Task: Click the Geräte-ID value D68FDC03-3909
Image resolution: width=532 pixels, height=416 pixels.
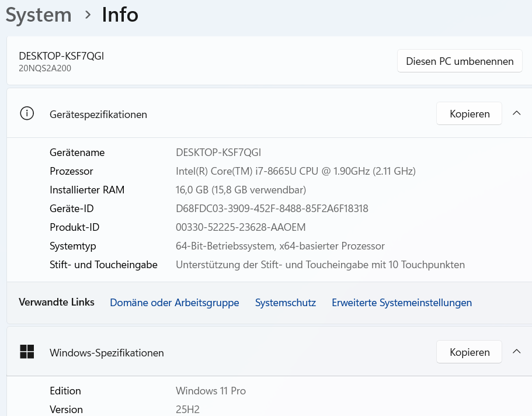Action: pyautogui.click(x=272, y=209)
